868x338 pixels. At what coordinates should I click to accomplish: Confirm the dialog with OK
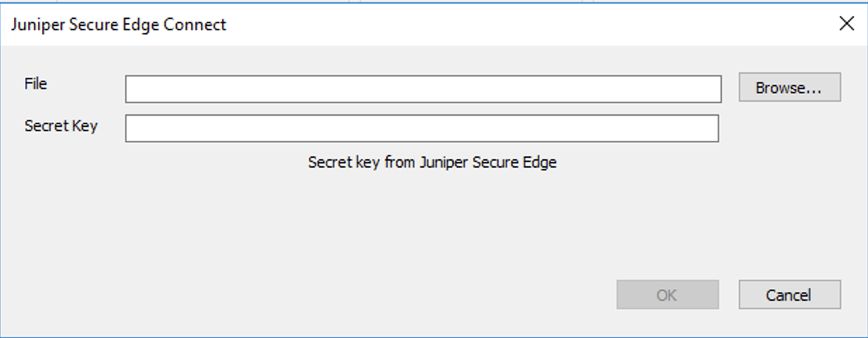667,295
